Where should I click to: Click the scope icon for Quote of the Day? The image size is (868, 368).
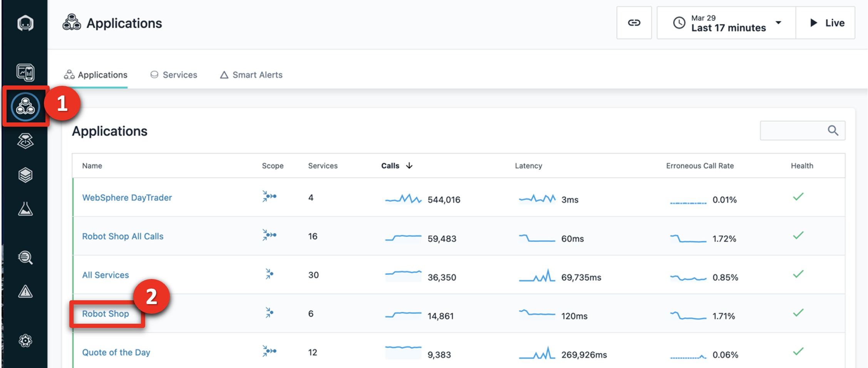click(269, 351)
